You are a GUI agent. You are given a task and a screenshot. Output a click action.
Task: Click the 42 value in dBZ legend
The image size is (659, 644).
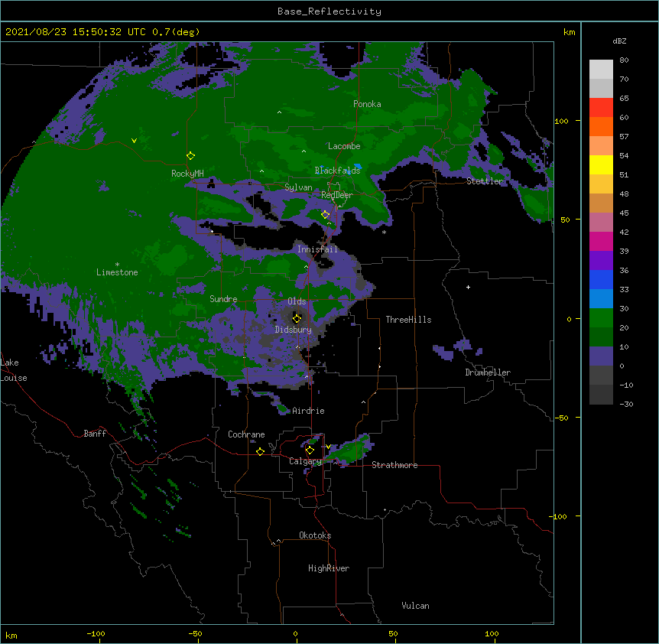tap(624, 232)
